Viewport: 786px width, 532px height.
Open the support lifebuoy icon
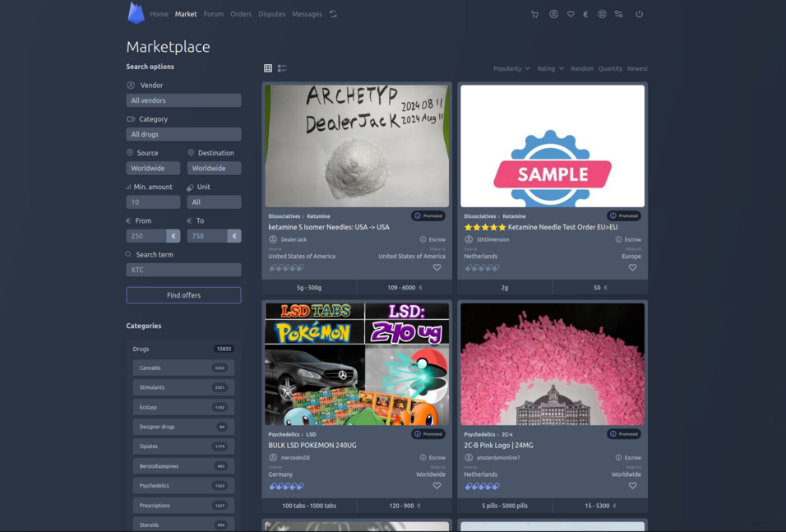pos(602,14)
